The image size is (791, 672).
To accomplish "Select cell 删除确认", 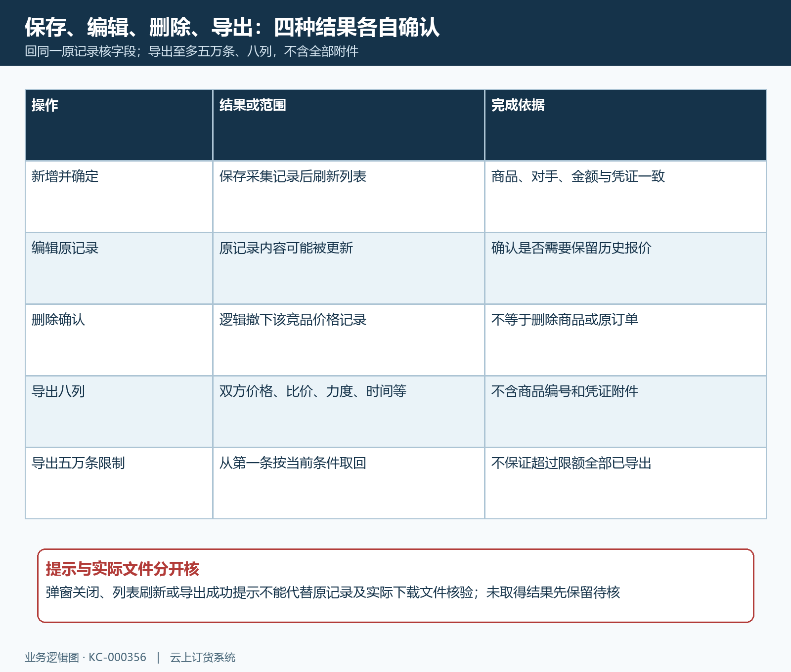I will tap(119, 340).
